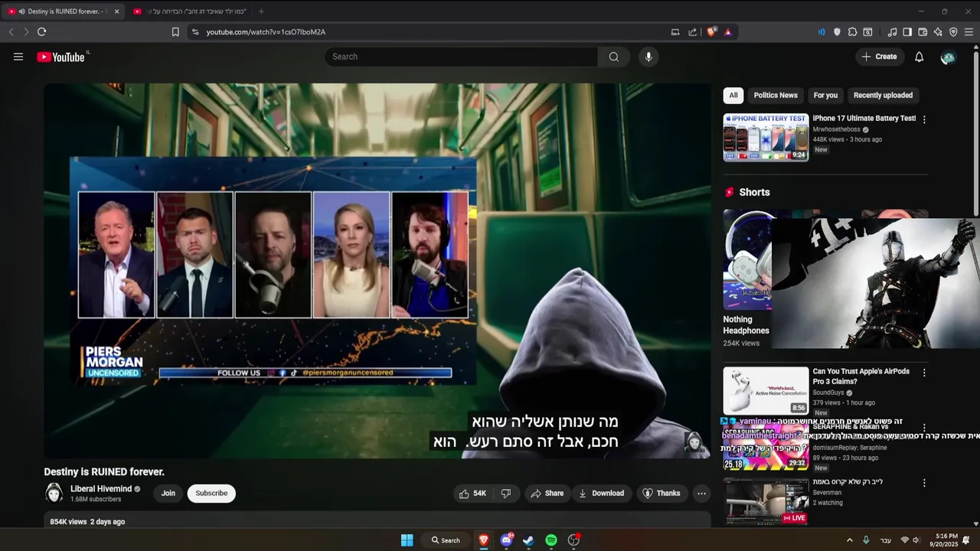Go back to the previous page
The image size is (980, 551).
[11, 32]
